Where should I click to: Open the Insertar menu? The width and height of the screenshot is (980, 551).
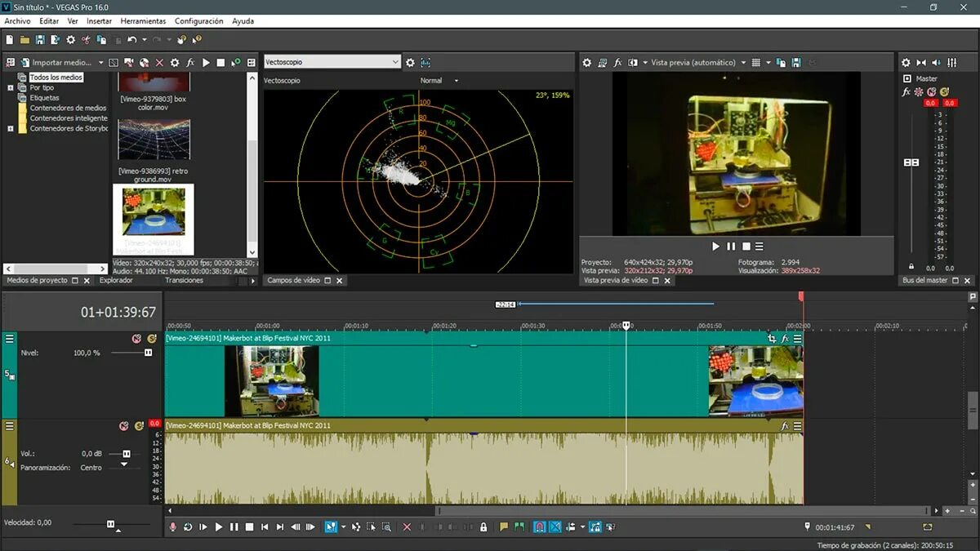99,21
